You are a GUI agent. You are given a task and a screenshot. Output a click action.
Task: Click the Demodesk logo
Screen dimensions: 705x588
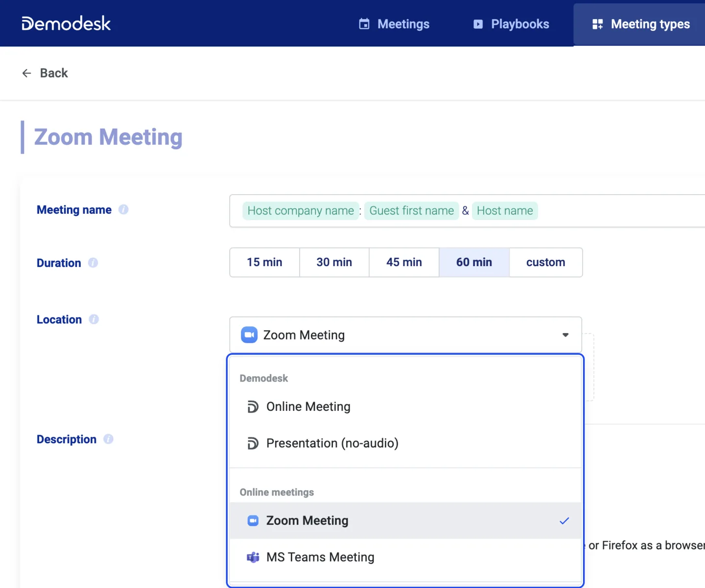66,23
